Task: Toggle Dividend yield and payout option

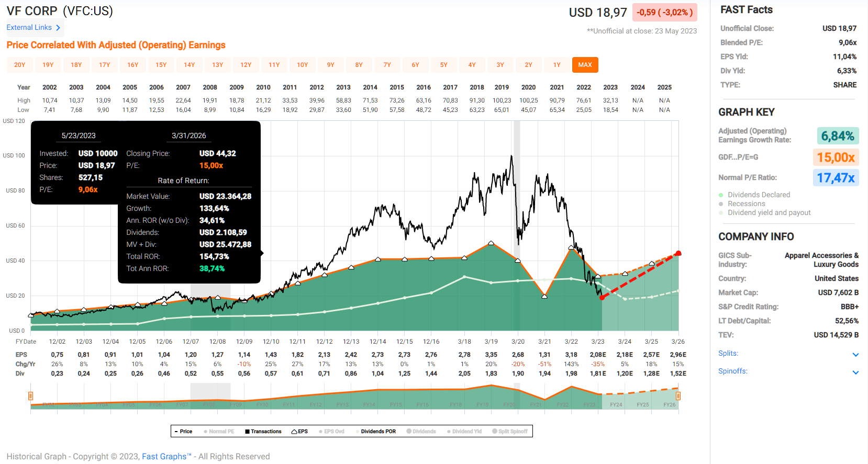Action: click(x=765, y=212)
